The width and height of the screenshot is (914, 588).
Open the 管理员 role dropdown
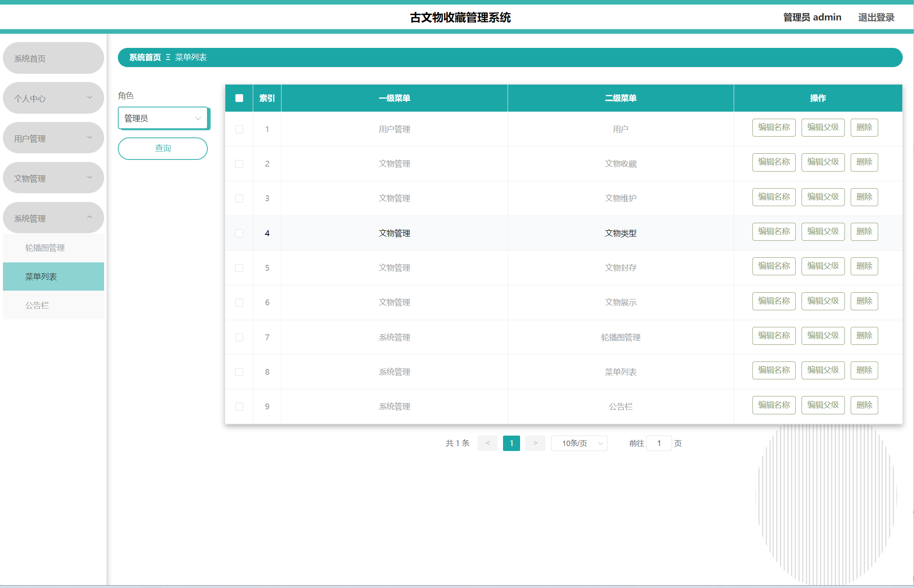(163, 119)
